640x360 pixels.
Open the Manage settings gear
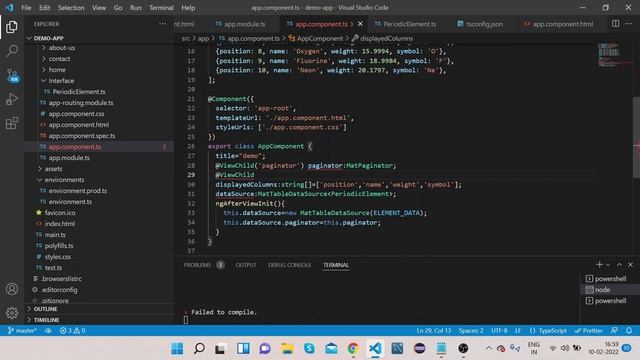click(x=12, y=313)
